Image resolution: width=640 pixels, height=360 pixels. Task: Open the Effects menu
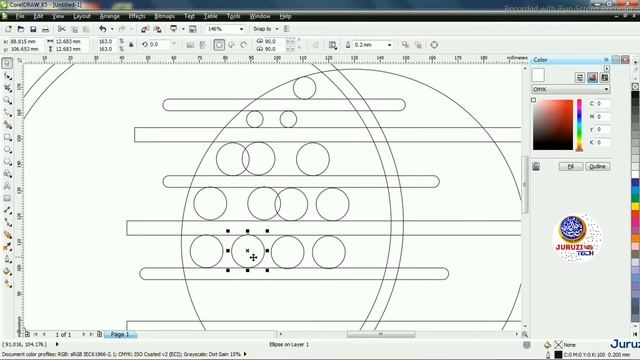(x=137, y=16)
